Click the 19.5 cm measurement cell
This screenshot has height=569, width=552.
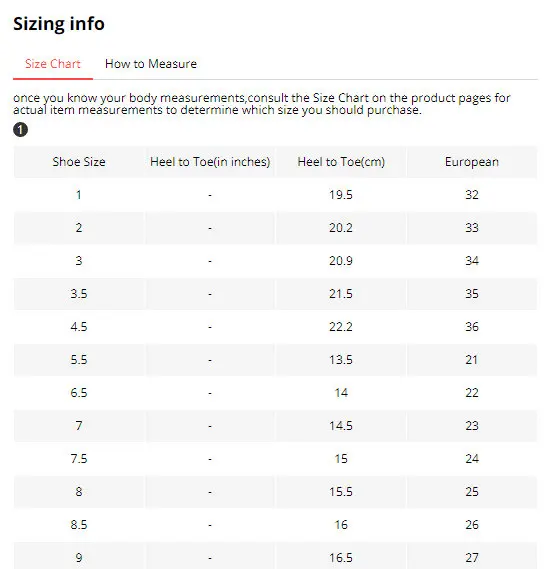coord(341,195)
